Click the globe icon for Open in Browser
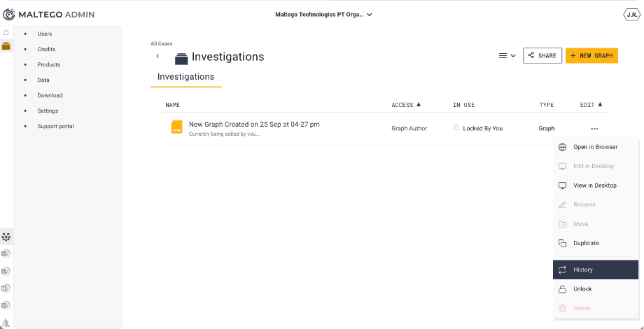The image size is (644, 329). 563,147
